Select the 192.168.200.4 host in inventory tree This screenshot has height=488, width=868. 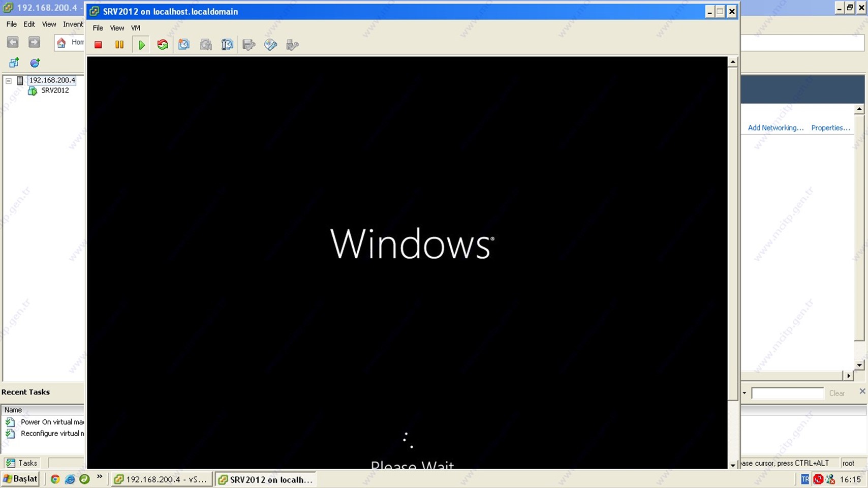click(52, 80)
